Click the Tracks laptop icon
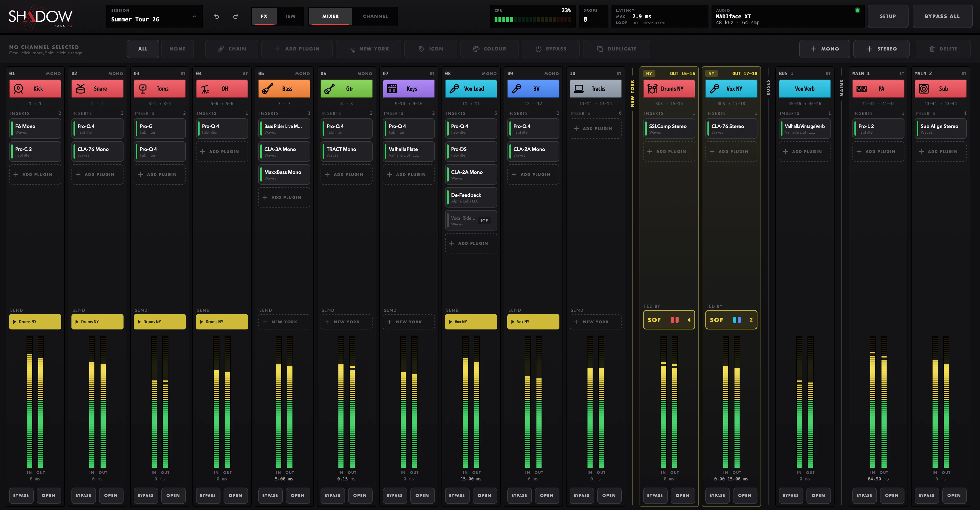 tap(579, 88)
